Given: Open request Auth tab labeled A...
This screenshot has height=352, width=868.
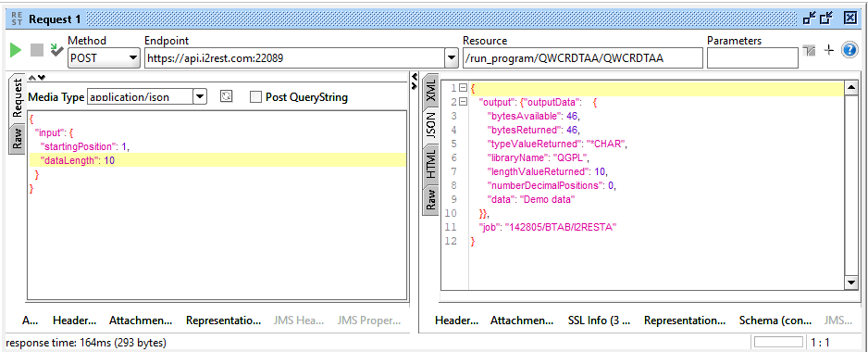Looking at the screenshot, I should pyautogui.click(x=30, y=321).
